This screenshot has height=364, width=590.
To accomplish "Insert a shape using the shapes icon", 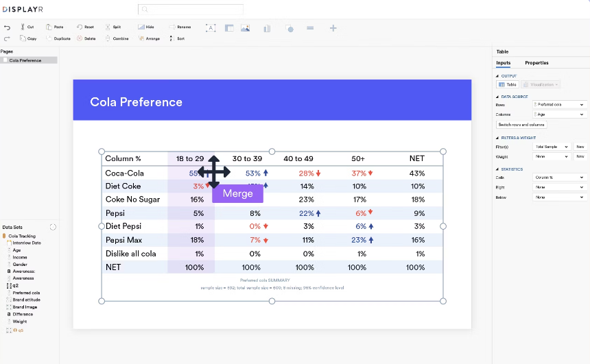I will (x=290, y=28).
